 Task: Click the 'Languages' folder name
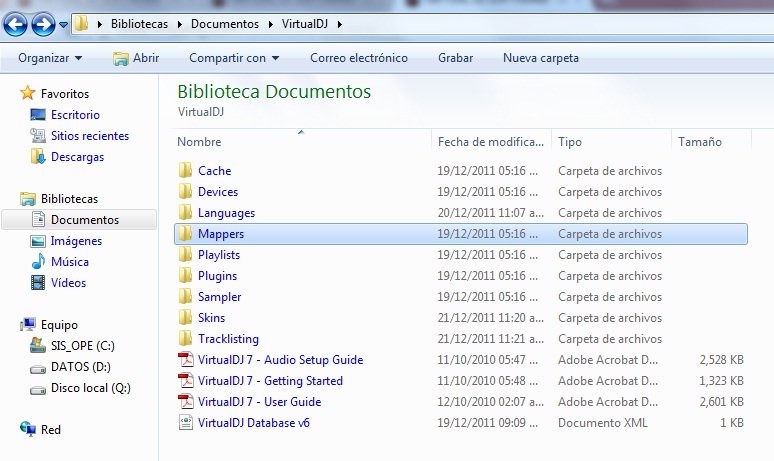(x=227, y=213)
